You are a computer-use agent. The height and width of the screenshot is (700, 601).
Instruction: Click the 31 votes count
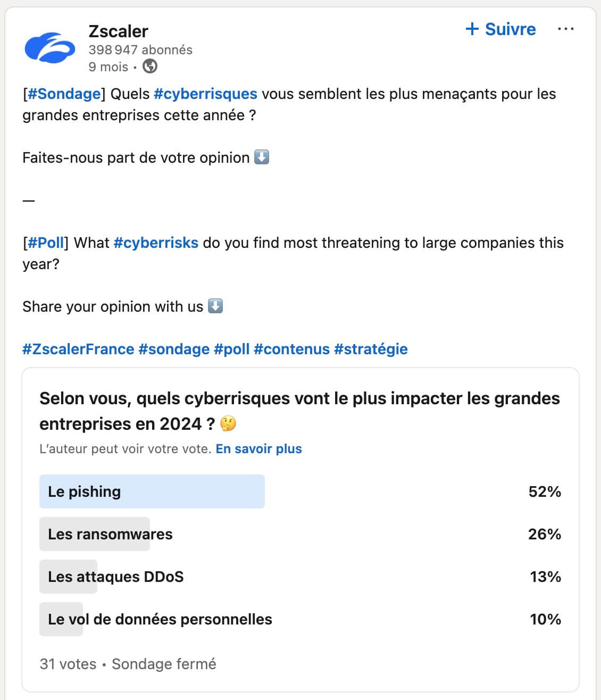pyautogui.click(x=68, y=664)
